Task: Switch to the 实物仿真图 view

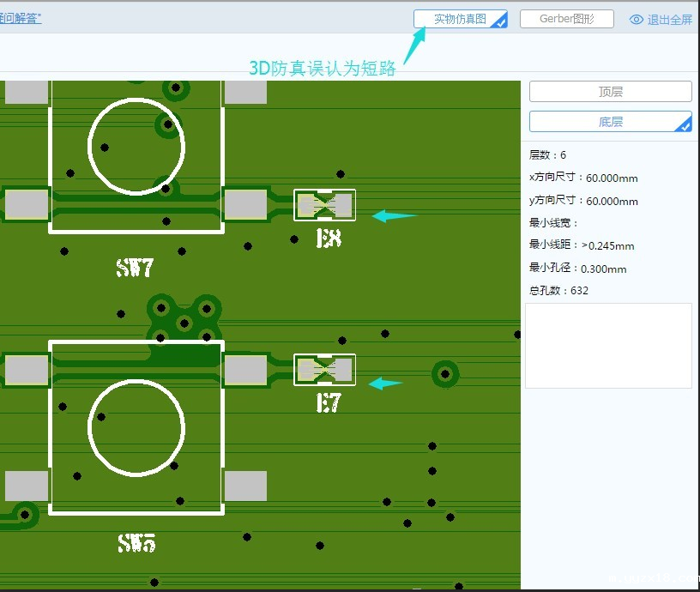Action: pos(459,19)
